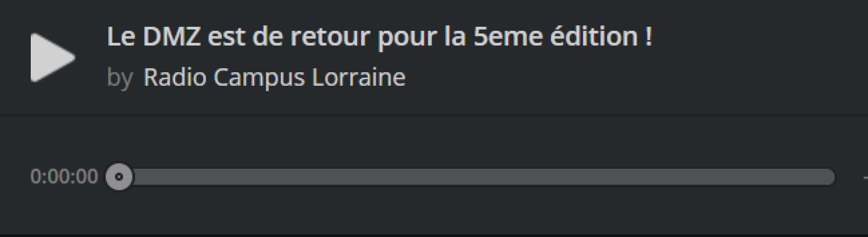The width and height of the screenshot is (868, 237).
Task: Click the word 'Campus' in the author name
Action: tap(259, 77)
